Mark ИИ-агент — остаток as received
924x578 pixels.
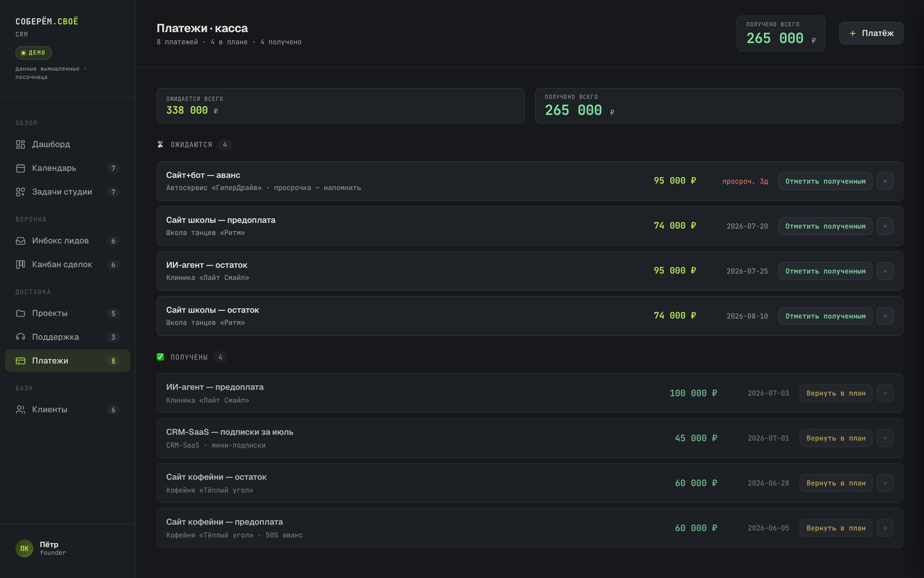[825, 271]
